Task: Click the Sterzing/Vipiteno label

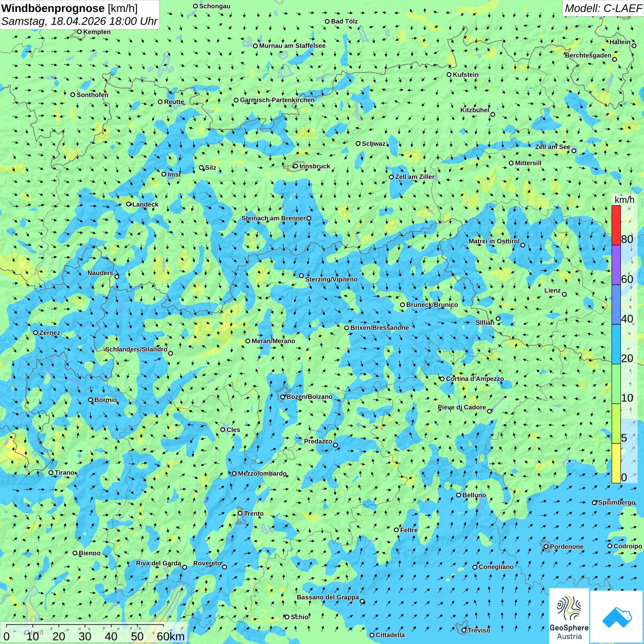Action: pos(331,279)
